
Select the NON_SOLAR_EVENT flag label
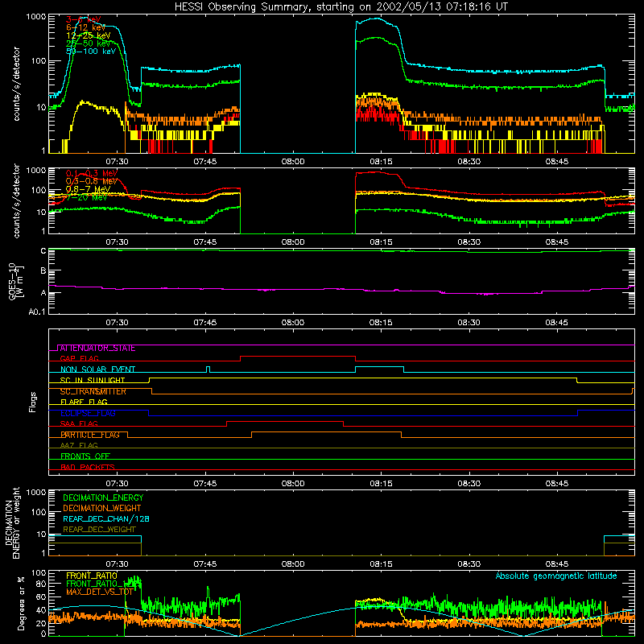[97, 369]
